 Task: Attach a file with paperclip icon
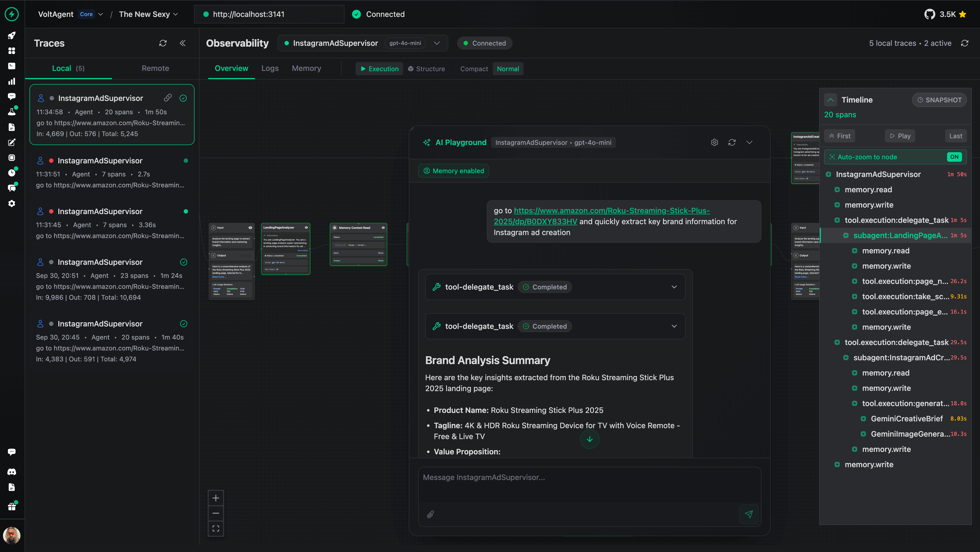[x=430, y=514]
